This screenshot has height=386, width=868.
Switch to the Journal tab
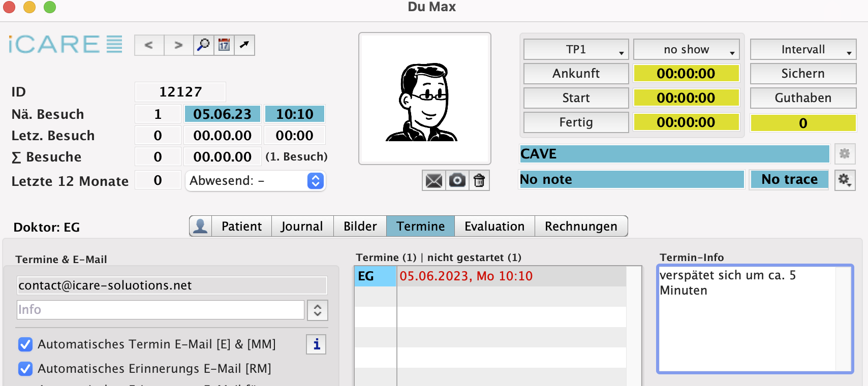click(x=302, y=226)
